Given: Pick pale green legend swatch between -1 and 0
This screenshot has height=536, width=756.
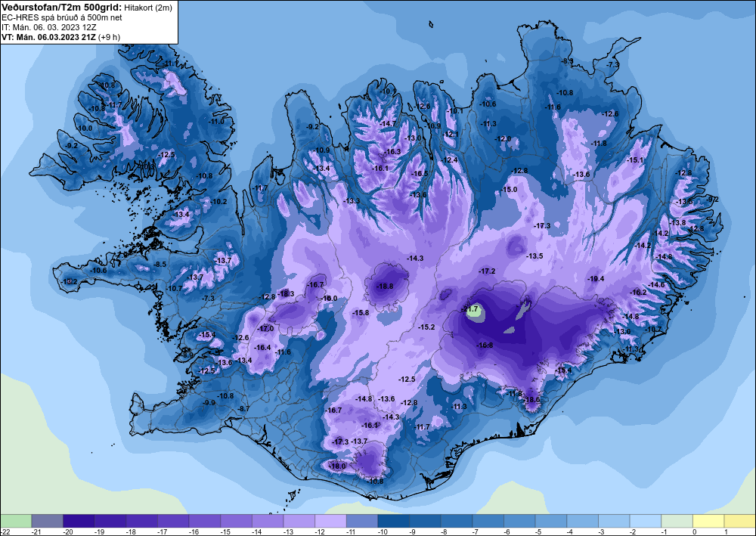Looking at the screenshot, I should (677, 521).
